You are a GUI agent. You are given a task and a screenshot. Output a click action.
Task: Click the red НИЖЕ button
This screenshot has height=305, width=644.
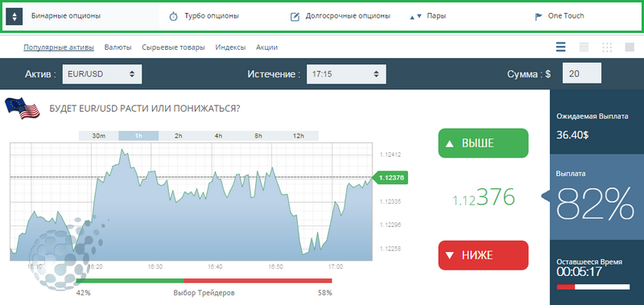coord(483,255)
